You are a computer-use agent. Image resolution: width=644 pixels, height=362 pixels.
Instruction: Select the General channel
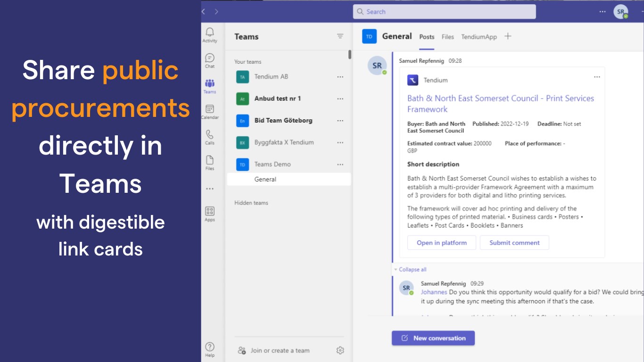coord(289,179)
